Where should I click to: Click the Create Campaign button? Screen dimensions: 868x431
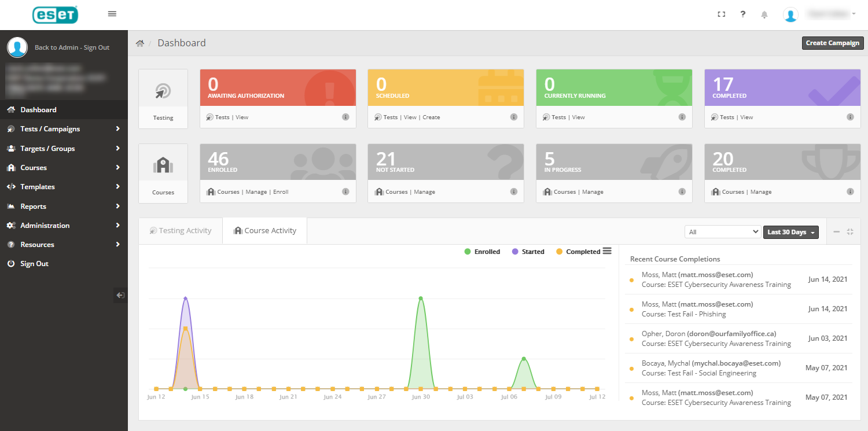(x=832, y=43)
